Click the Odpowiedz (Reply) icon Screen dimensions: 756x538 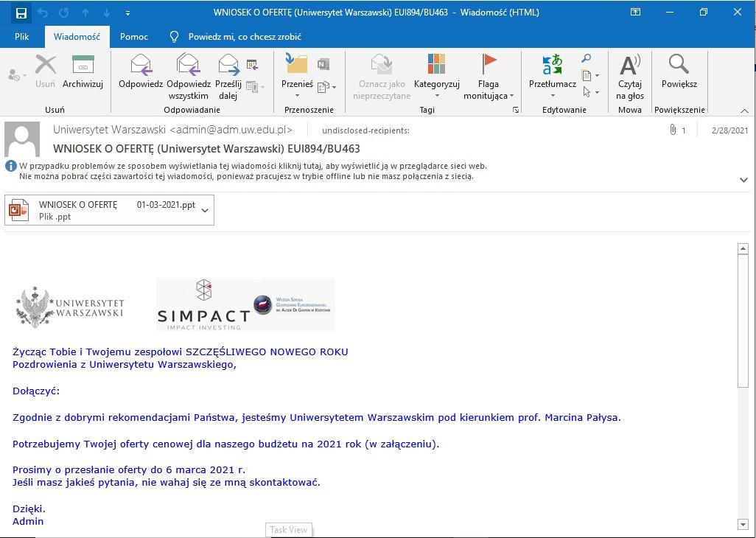[x=140, y=66]
